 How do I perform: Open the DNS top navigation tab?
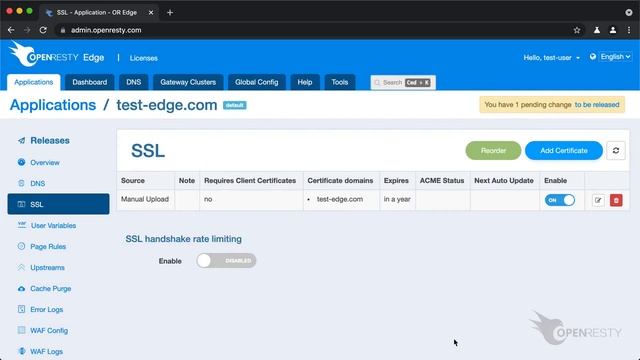pos(133,82)
